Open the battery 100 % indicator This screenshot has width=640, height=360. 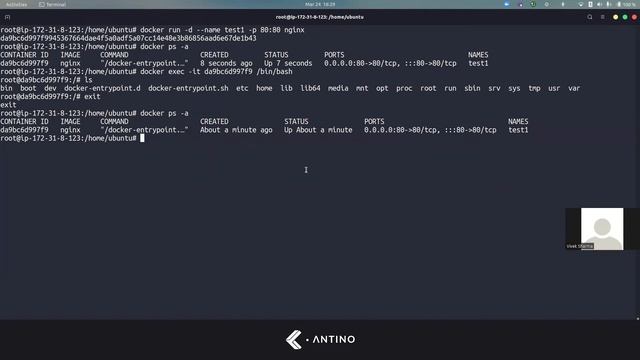(626, 4)
